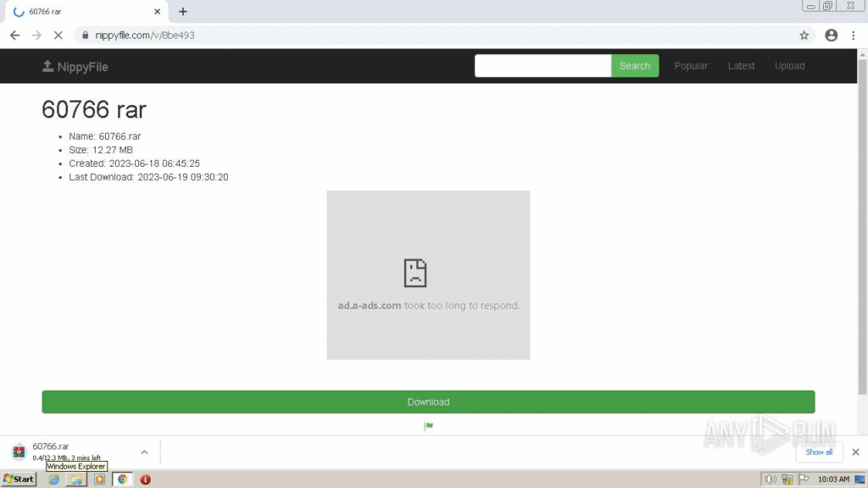Open the Popular menu item
This screenshot has height=488, width=868.
point(691,66)
